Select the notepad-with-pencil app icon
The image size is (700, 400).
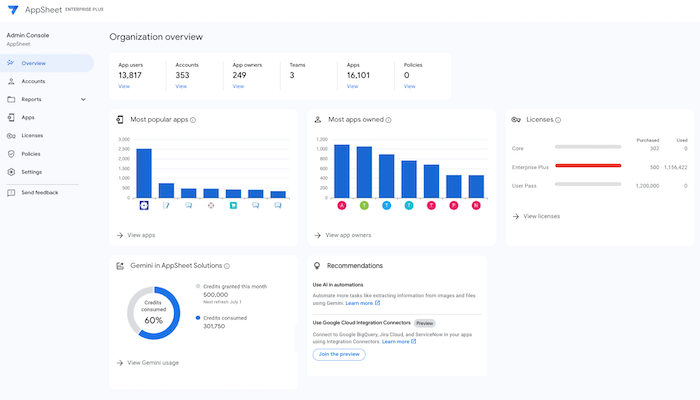point(166,205)
